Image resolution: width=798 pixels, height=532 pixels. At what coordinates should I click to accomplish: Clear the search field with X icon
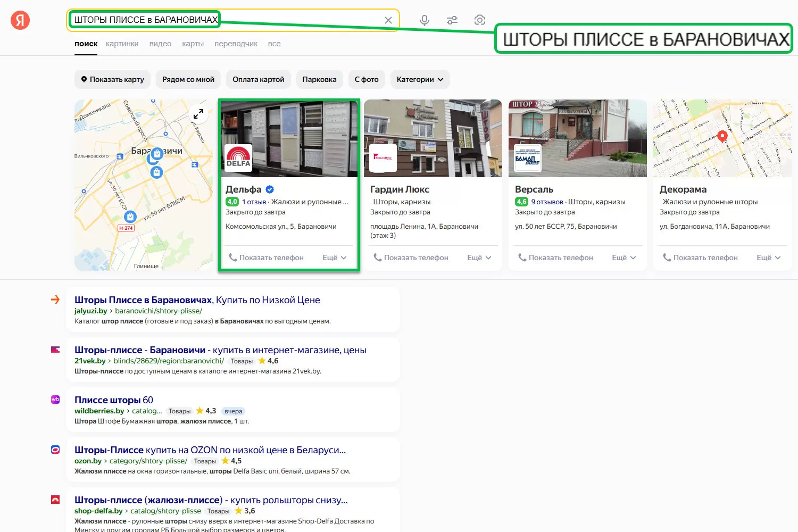coord(388,20)
